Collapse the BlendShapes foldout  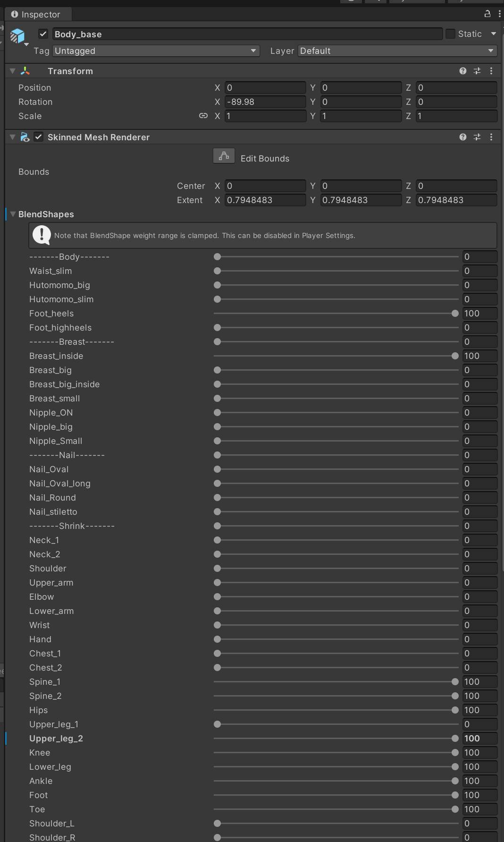(13, 214)
